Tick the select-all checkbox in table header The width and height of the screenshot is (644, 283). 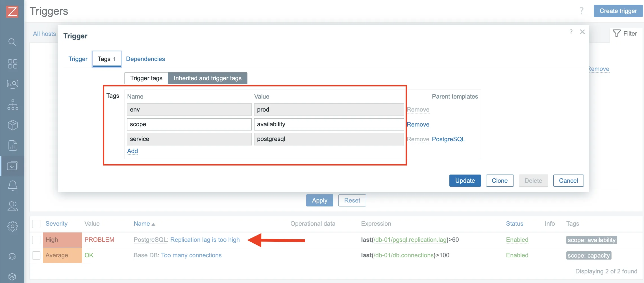pos(36,224)
